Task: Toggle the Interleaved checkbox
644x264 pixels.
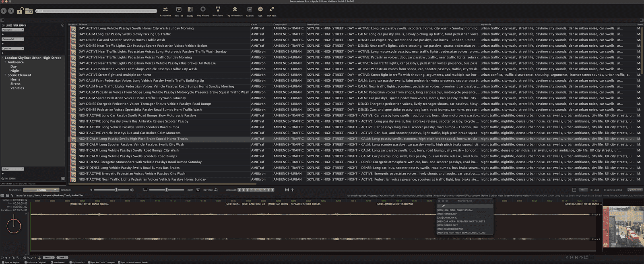Action: point(52,262)
